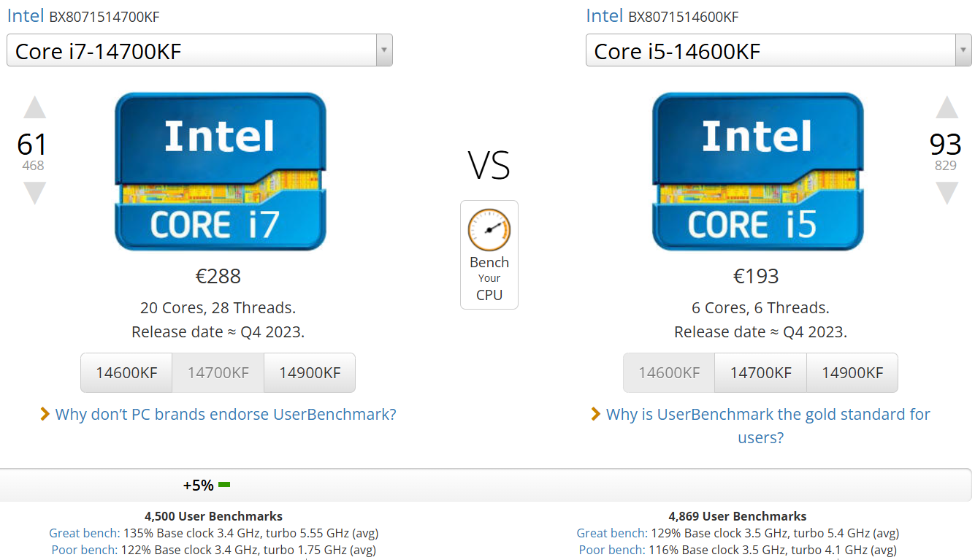The height and width of the screenshot is (560, 975).
Task: Select 14900KF under the left CPU
Action: click(310, 373)
